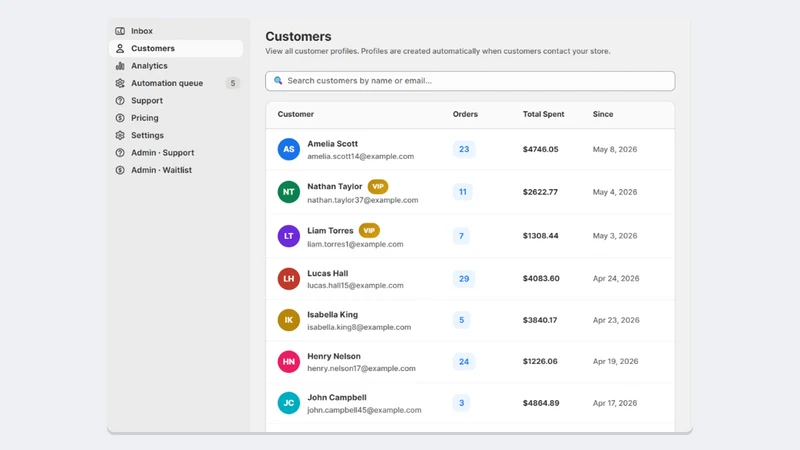This screenshot has height=450, width=800.
Task: Click the Customer column header
Action: click(x=295, y=114)
